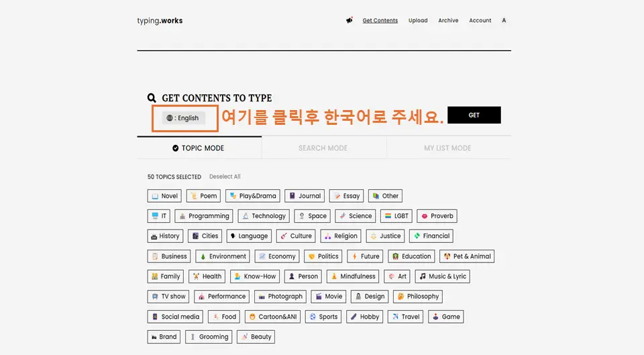Tap the Cartoon&ANI topic chip

pos(273,317)
